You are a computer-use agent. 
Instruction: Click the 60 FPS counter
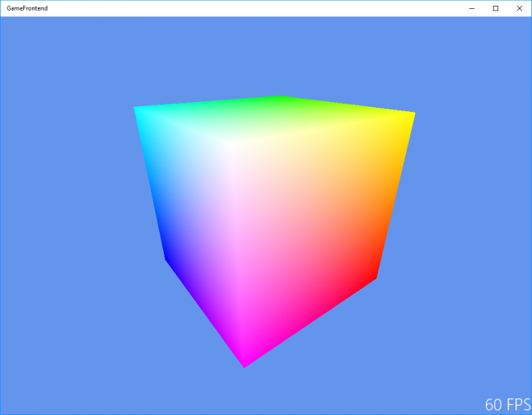click(506, 404)
